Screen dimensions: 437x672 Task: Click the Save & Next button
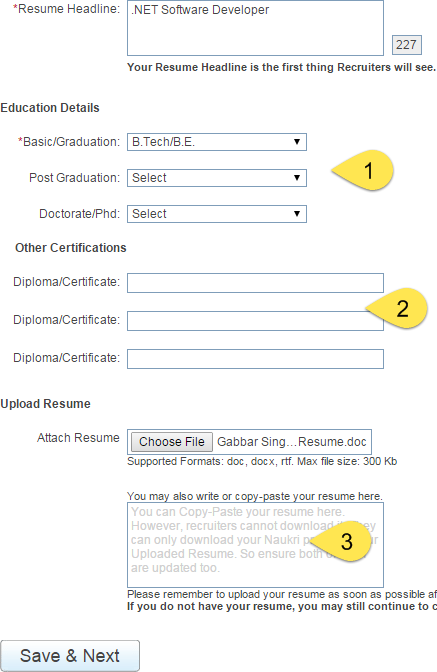(x=70, y=656)
